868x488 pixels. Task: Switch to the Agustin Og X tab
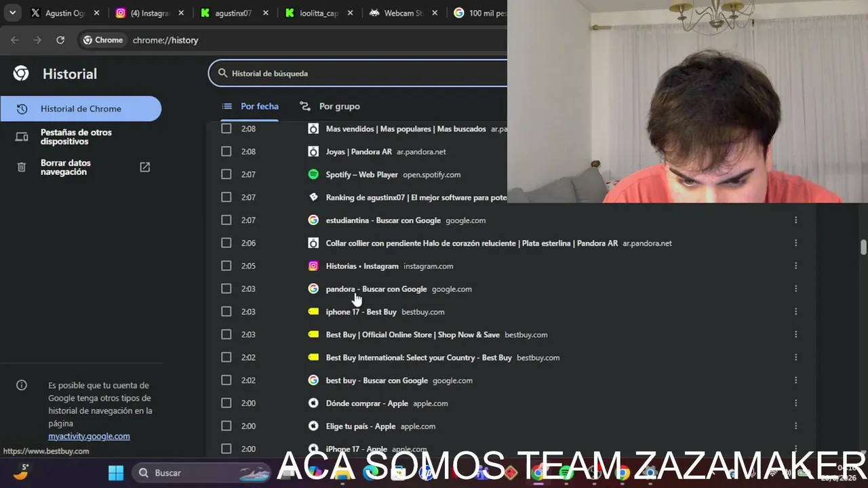pos(64,13)
